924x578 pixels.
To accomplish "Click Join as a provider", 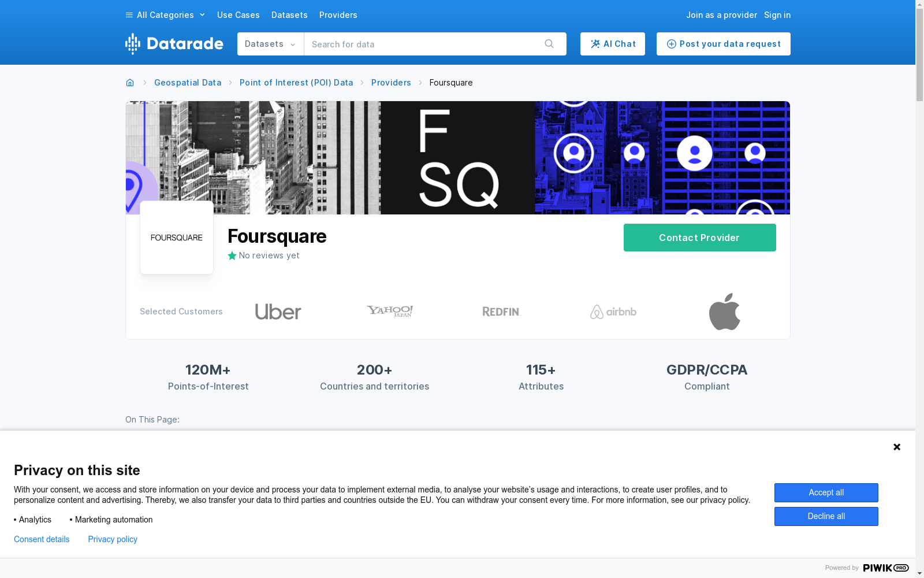I will coord(721,15).
